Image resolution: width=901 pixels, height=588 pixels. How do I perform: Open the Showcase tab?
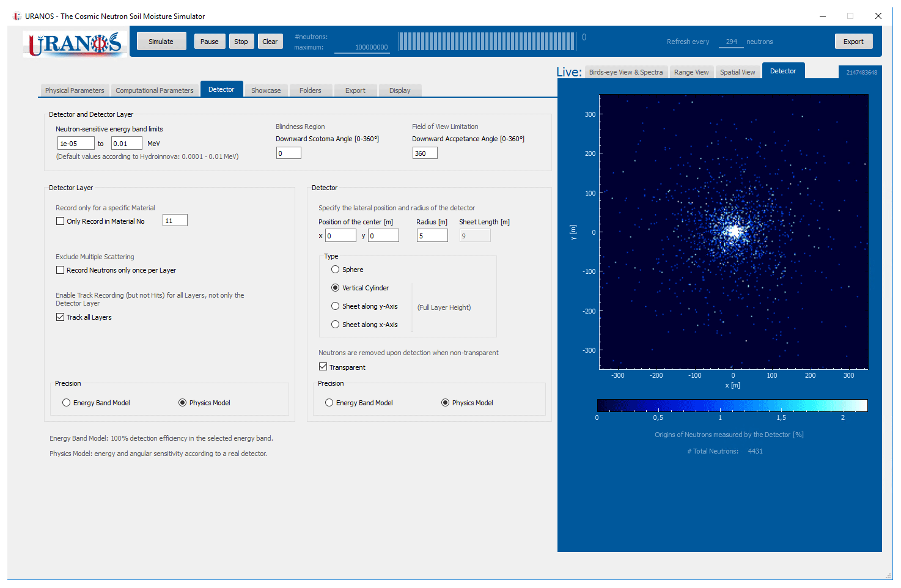[266, 90]
